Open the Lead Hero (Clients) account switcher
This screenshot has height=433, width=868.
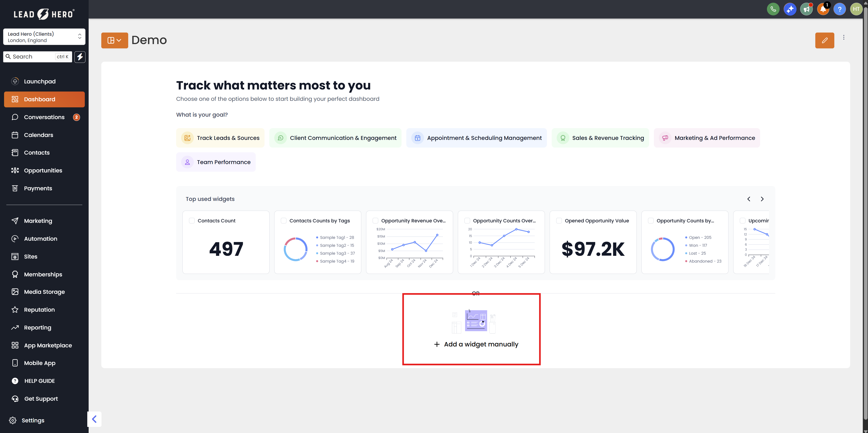pos(44,37)
